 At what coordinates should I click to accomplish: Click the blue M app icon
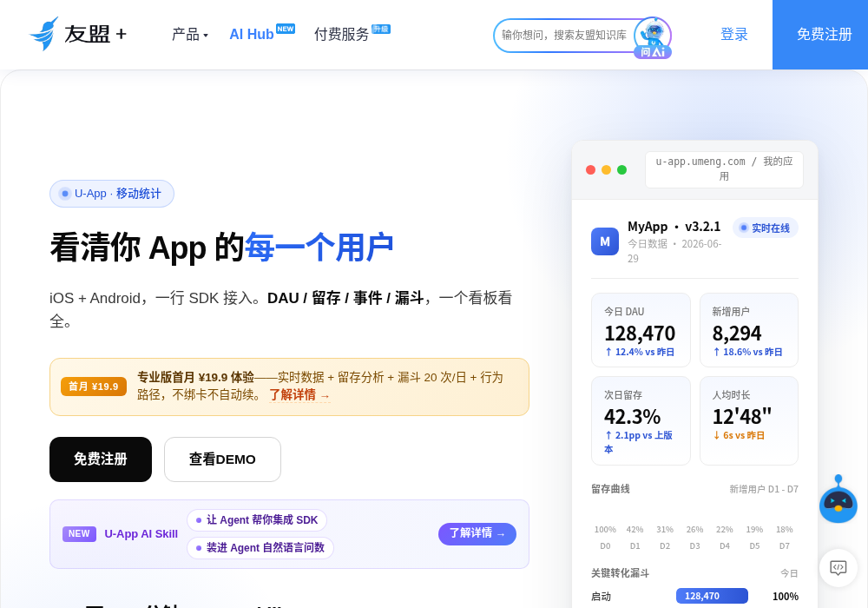coord(605,241)
